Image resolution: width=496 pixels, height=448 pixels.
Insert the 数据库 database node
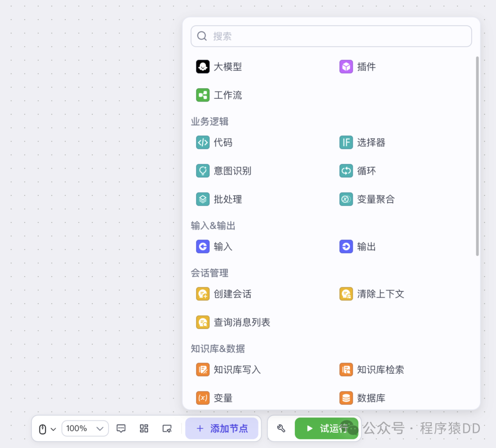coord(362,398)
